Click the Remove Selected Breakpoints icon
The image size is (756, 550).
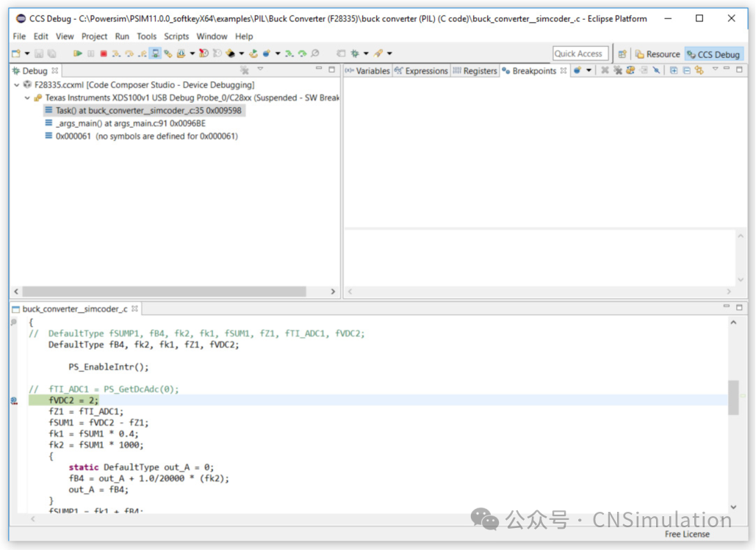point(605,70)
